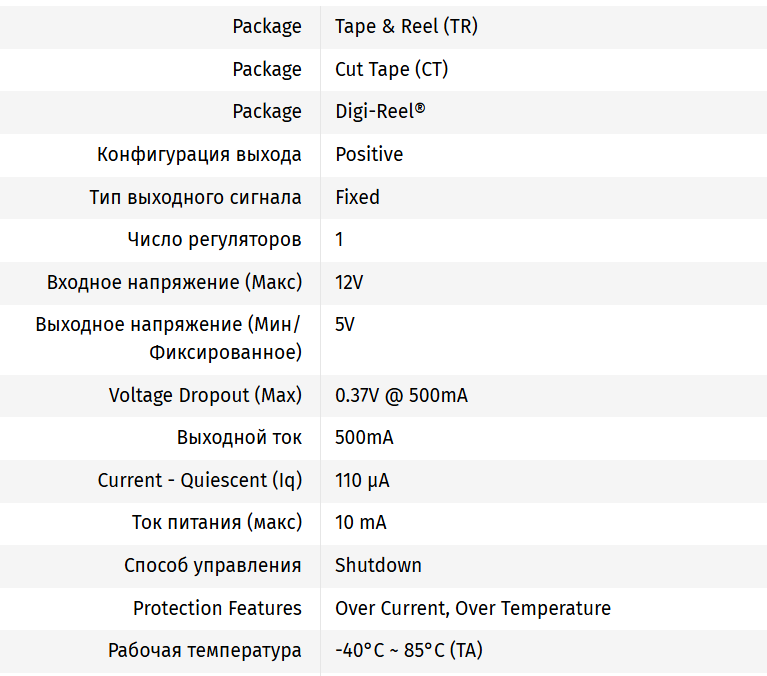Select the "0.37V @ 500mA" dropout value
This screenshot has width=767, height=676.
tap(401, 395)
